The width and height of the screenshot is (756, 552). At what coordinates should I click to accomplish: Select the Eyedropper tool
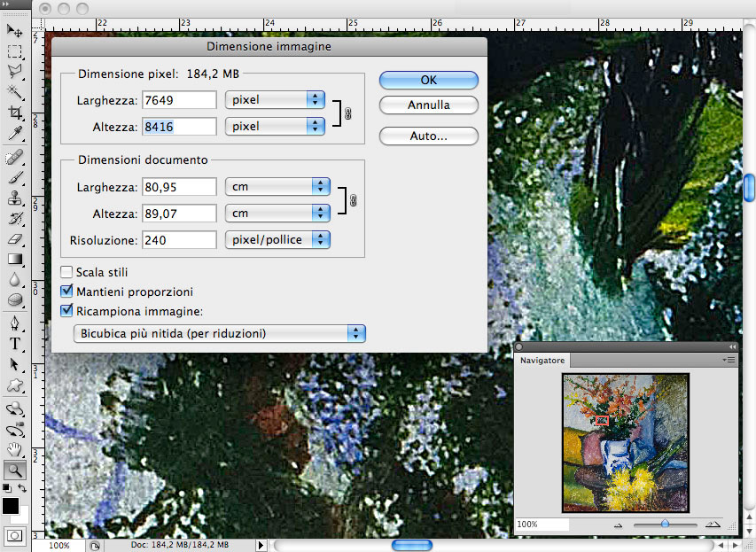click(14, 133)
